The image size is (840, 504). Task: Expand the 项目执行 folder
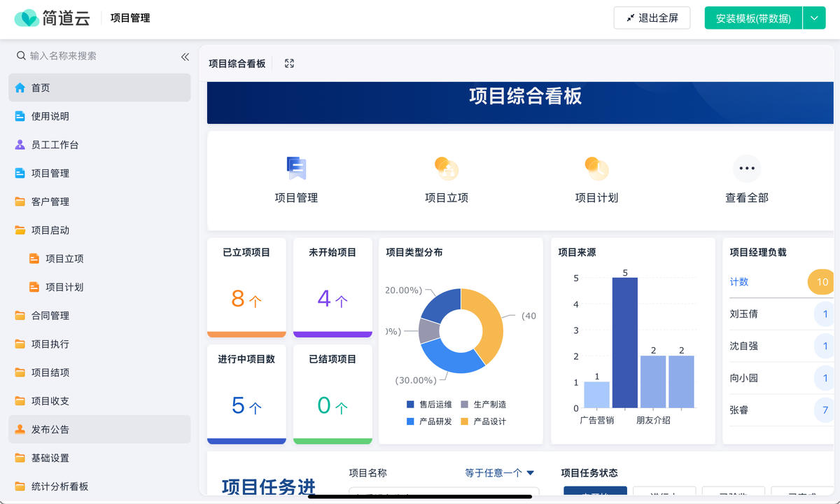99,344
